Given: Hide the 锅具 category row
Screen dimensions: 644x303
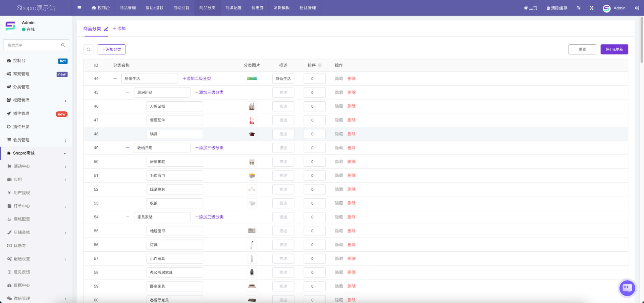Looking at the screenshot, I should (339, 134).
